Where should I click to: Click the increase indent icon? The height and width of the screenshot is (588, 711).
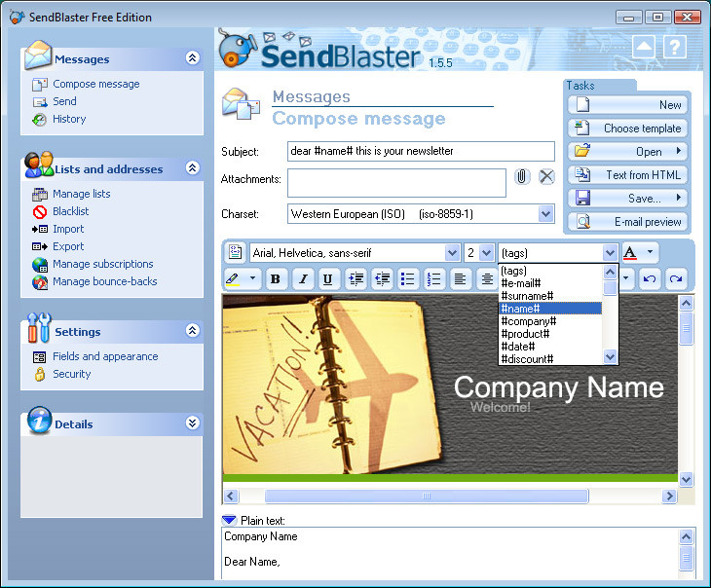coord(355,279)
